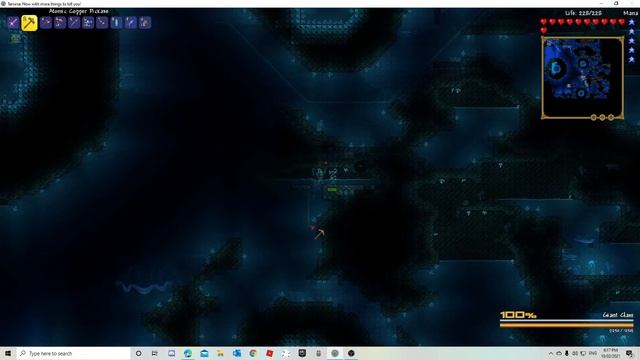
Task: Click the first minimap control button
Action: (x=593, y=118)
